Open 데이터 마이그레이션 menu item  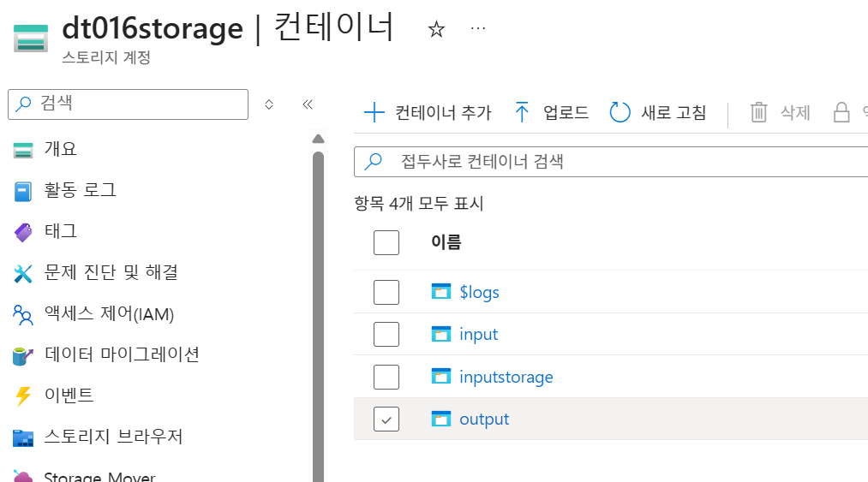122,354
